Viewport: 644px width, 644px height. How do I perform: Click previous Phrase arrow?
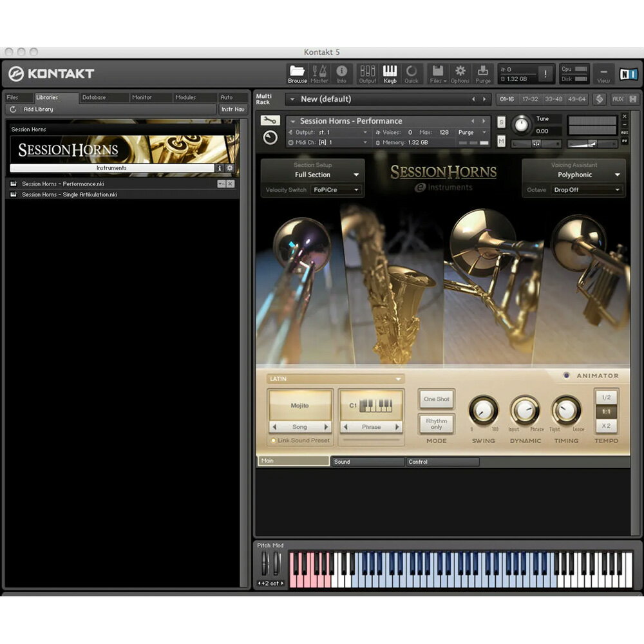(x=345, y=427)
